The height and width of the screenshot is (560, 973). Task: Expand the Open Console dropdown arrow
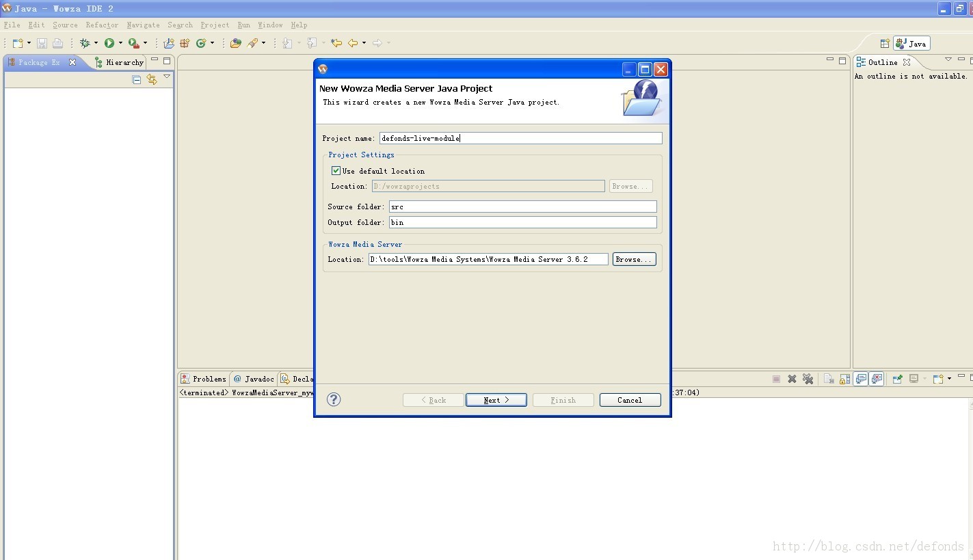point(949,379)
